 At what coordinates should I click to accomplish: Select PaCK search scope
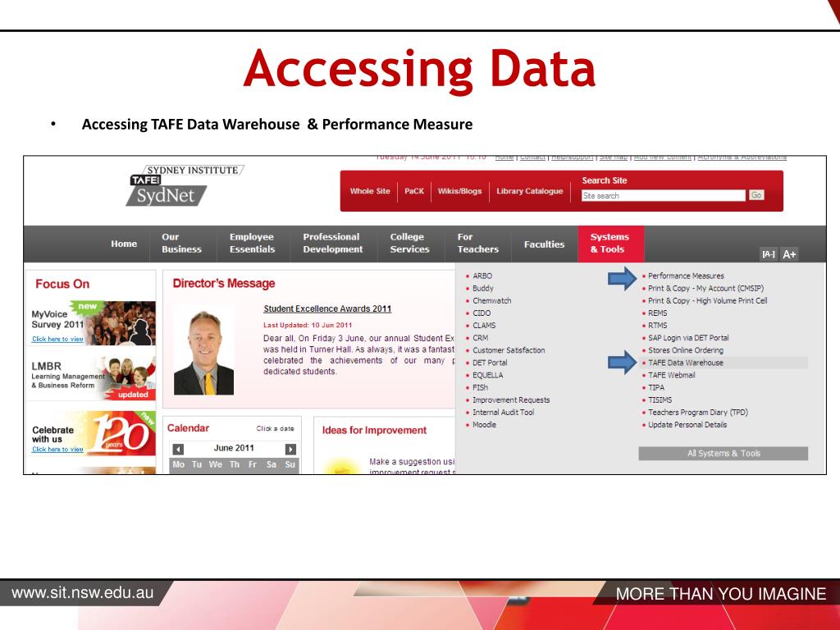point(414,191)
